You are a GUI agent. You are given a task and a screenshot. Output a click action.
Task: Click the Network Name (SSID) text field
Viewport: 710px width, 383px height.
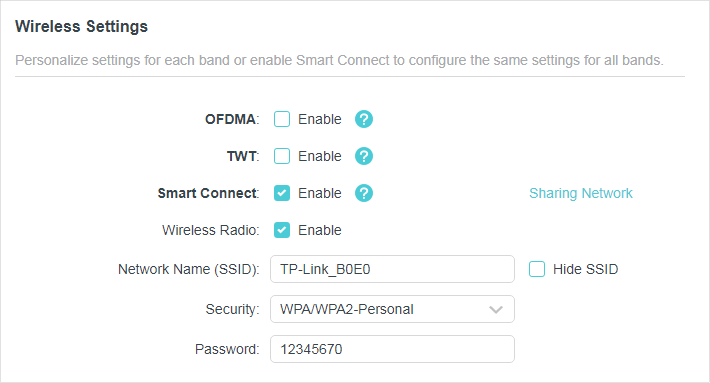point(392,269)
